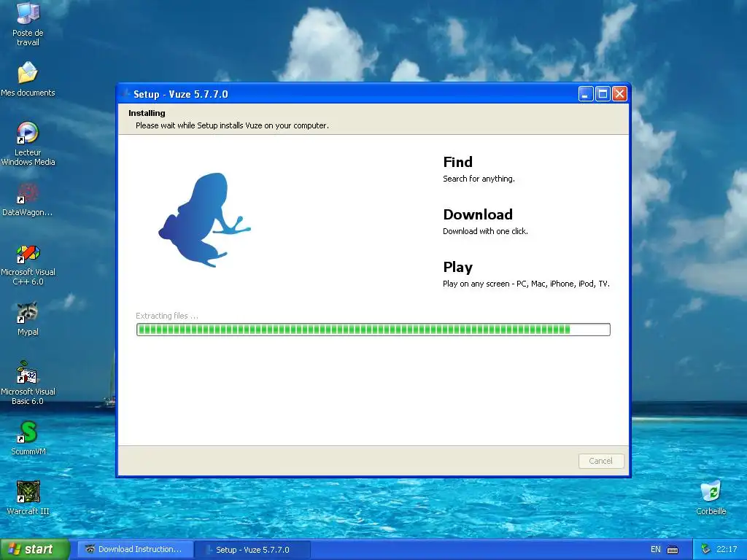Select the Mypal raccoon icon
Screen dimensions: 747x560
tap(28, 319)
